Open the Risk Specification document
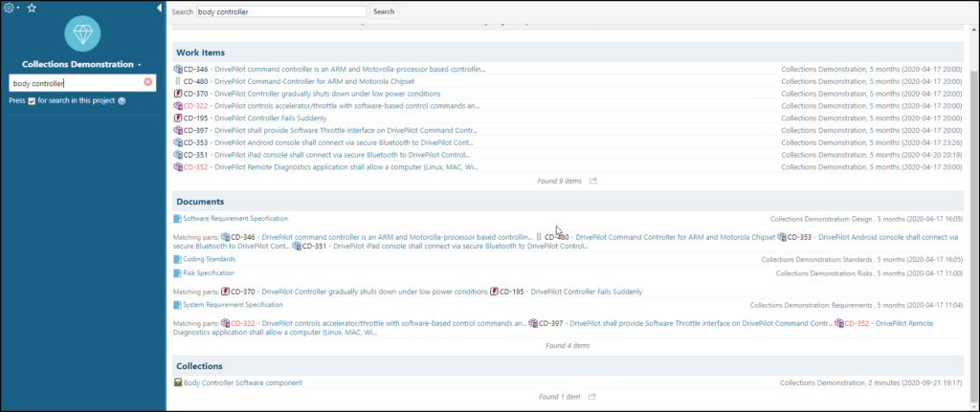 [x=209, y=272]
